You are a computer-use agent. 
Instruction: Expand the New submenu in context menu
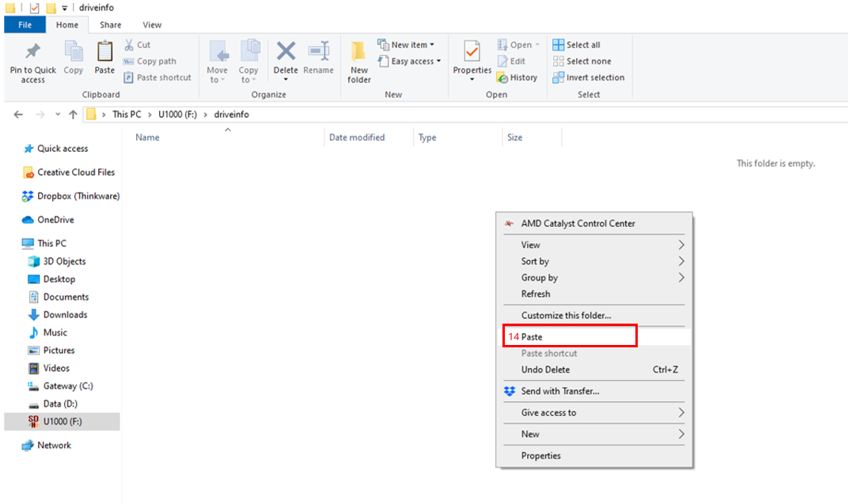click(x=594, y=434)
